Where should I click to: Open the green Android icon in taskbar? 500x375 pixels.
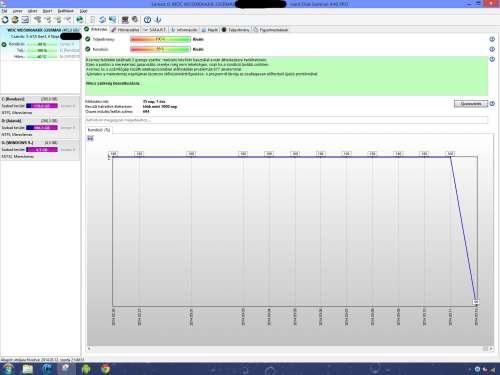(86, 369)
